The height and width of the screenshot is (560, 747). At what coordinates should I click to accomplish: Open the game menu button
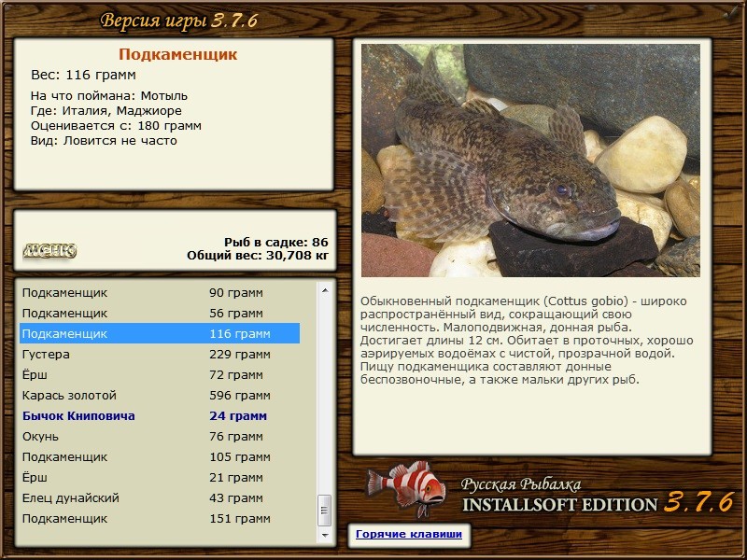49,250
